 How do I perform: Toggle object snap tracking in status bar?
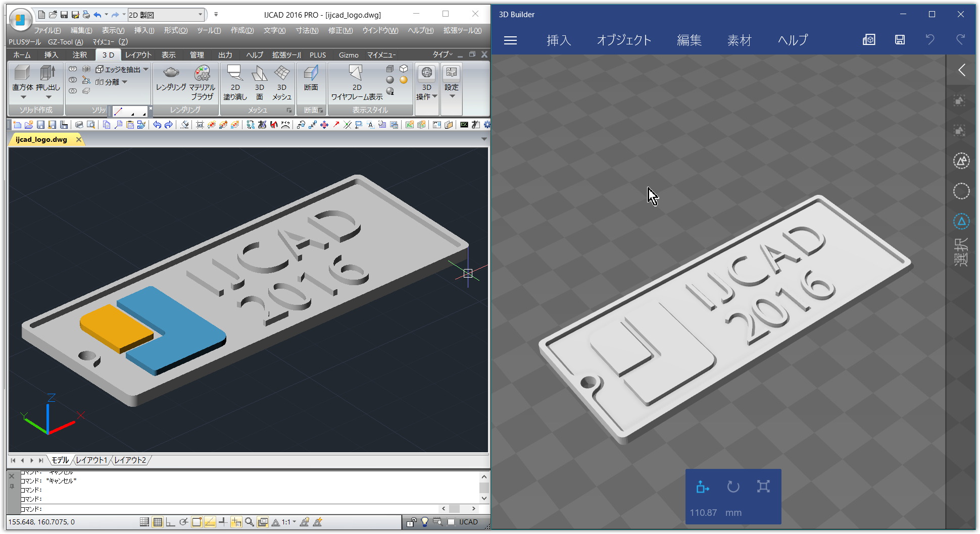(x=210, y=522)
